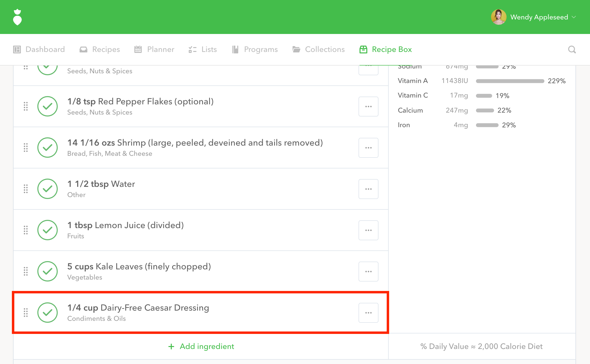Click the Dashboard nav icon
The width and height of the screenshot is (590, 364).
17,50
